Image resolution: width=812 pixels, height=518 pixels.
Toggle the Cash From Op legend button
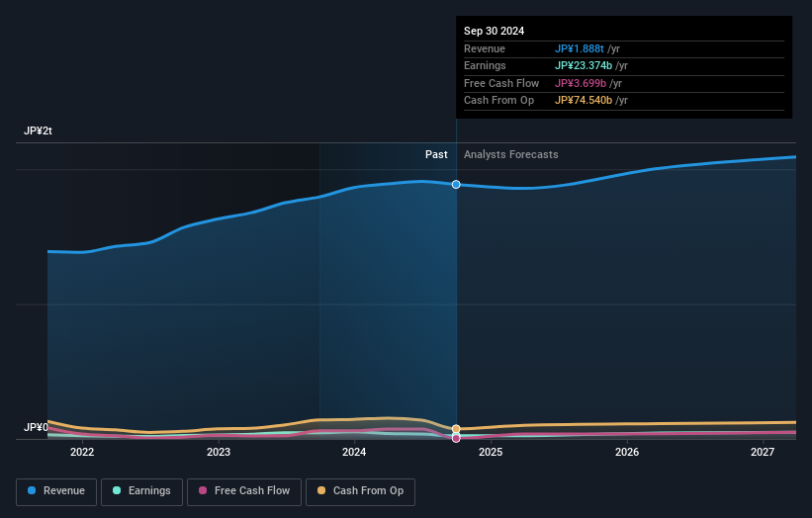pyautogui.click(x=360, y=491)
